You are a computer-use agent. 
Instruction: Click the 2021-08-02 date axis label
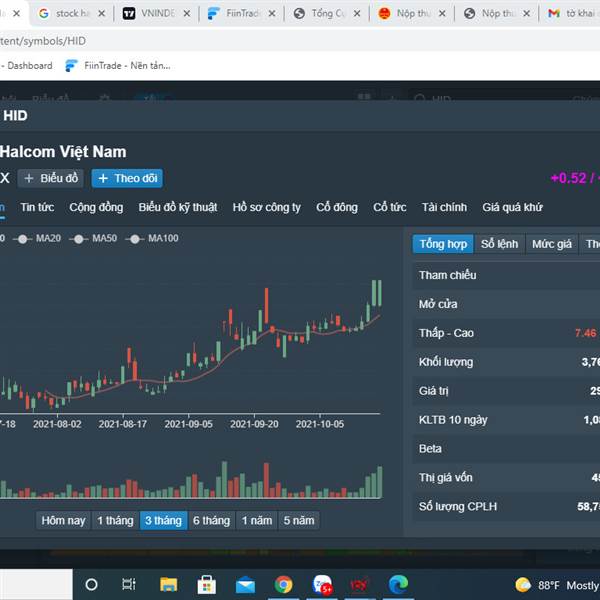click(57, 424)
